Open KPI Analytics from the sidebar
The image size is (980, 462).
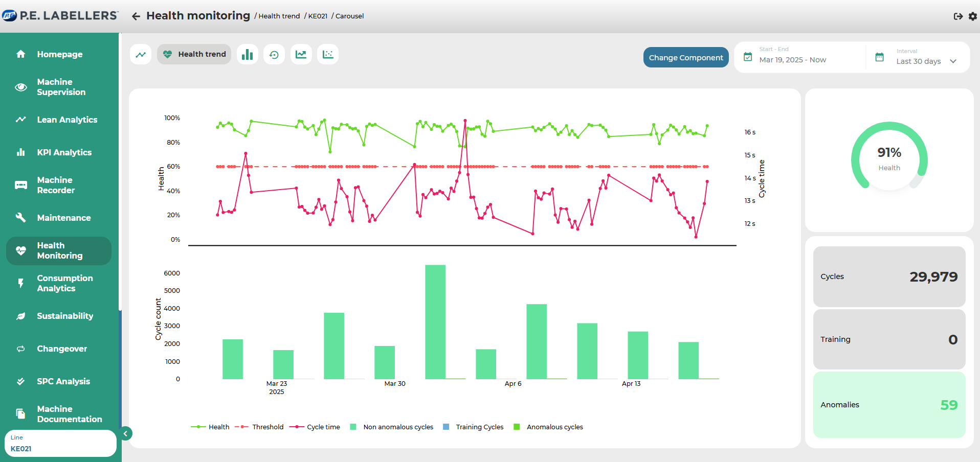click(64, 152)
